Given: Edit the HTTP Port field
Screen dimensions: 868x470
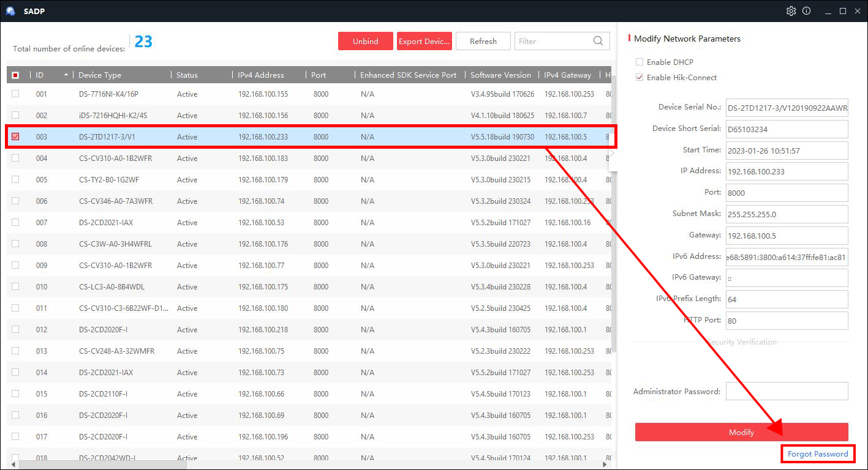Looking at the screenshot, I should point(787,320).
